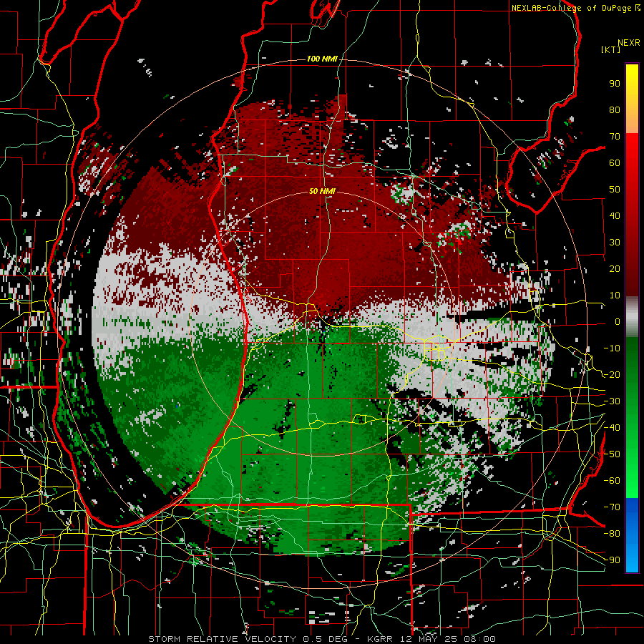Click the 50 value on velocity scale
Viewport: 644px width, 644px height.
[x=615, y=190]
